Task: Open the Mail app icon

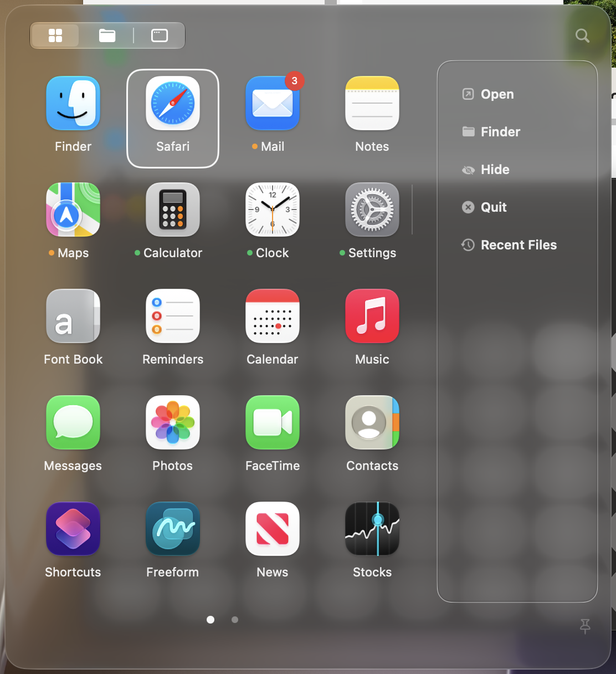Action: click(273, 103)
